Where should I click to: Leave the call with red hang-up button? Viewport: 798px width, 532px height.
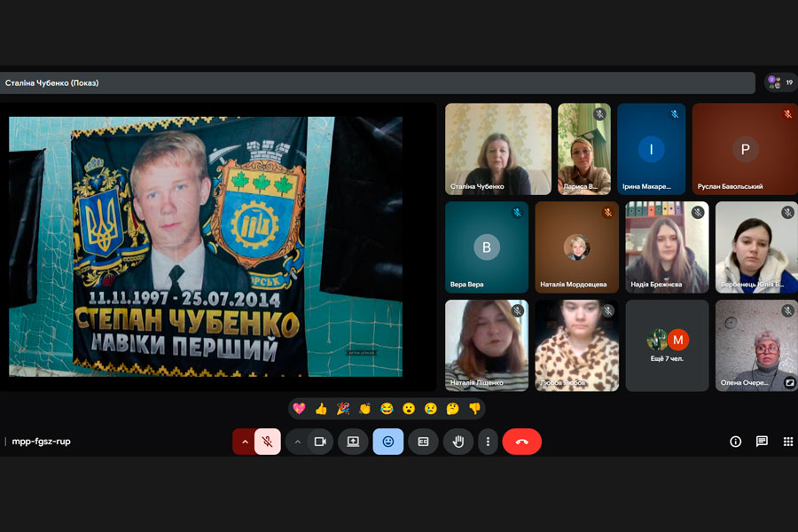click(x=521, y=442)
